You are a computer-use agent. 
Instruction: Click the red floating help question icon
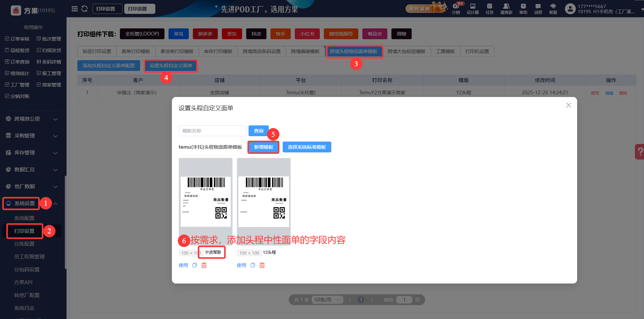(x=640, y=152)
